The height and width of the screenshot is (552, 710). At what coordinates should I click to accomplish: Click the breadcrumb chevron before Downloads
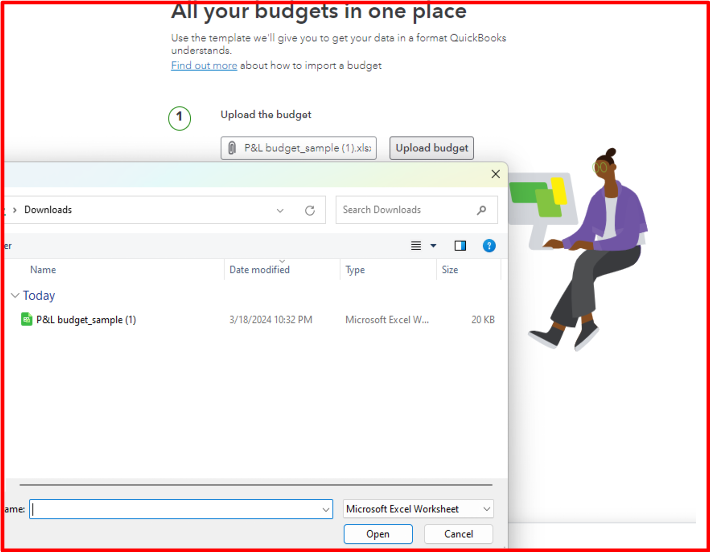click(15, 210)
